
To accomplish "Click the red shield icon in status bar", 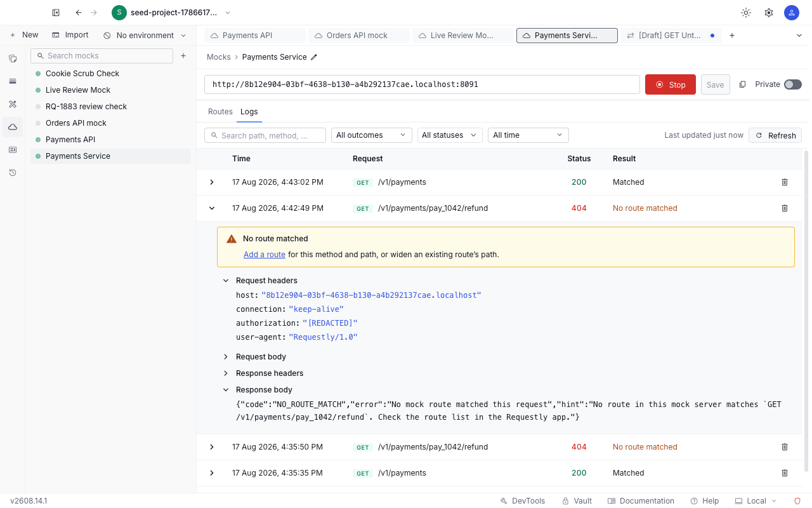I will (x=797, y=501).
